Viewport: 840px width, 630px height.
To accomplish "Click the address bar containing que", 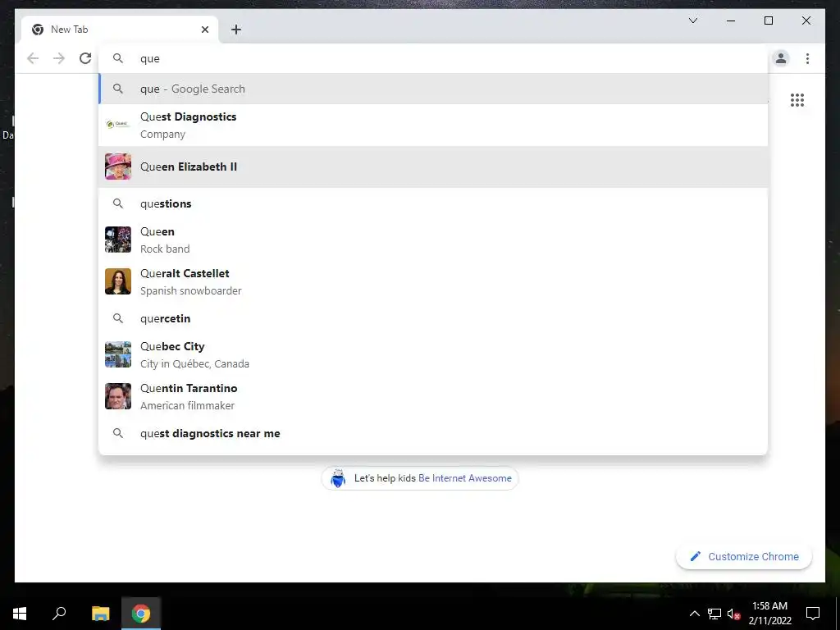I will tap(433, 58).
